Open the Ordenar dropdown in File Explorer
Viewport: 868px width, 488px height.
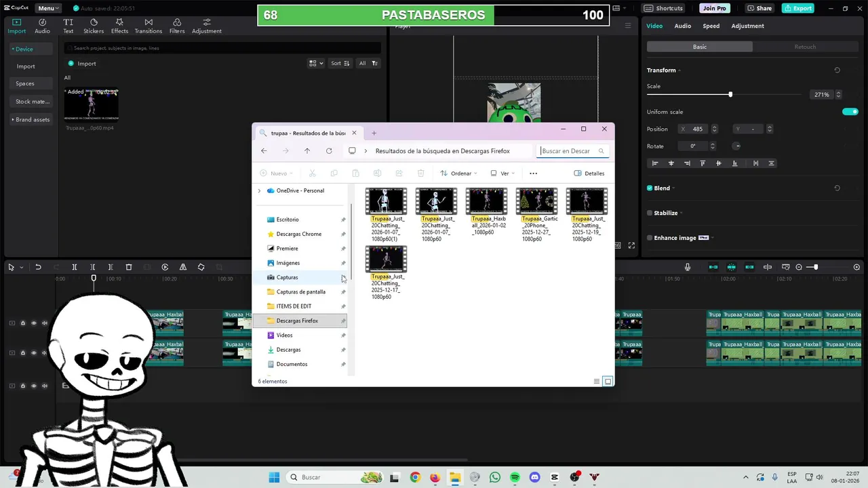(459, 174)
